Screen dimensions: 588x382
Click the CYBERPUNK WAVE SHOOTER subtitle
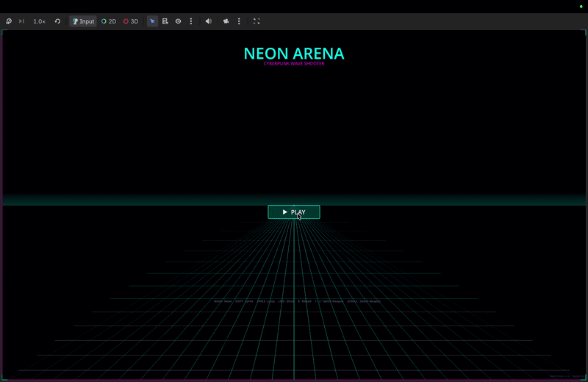pos(294,64)
